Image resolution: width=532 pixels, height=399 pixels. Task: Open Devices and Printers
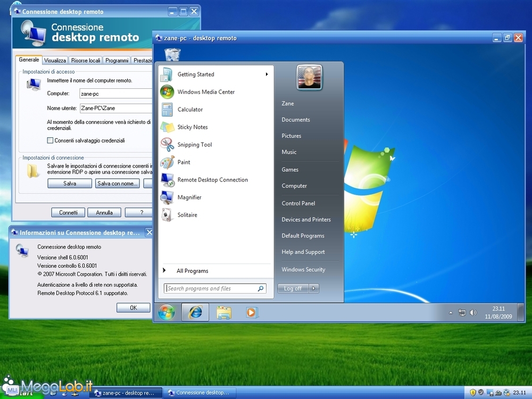click(306, 220)
